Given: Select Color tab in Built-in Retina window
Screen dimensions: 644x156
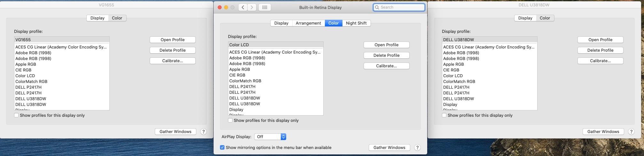Looking at the screenshot, I should pyautogui.click(x=334, y=23).
